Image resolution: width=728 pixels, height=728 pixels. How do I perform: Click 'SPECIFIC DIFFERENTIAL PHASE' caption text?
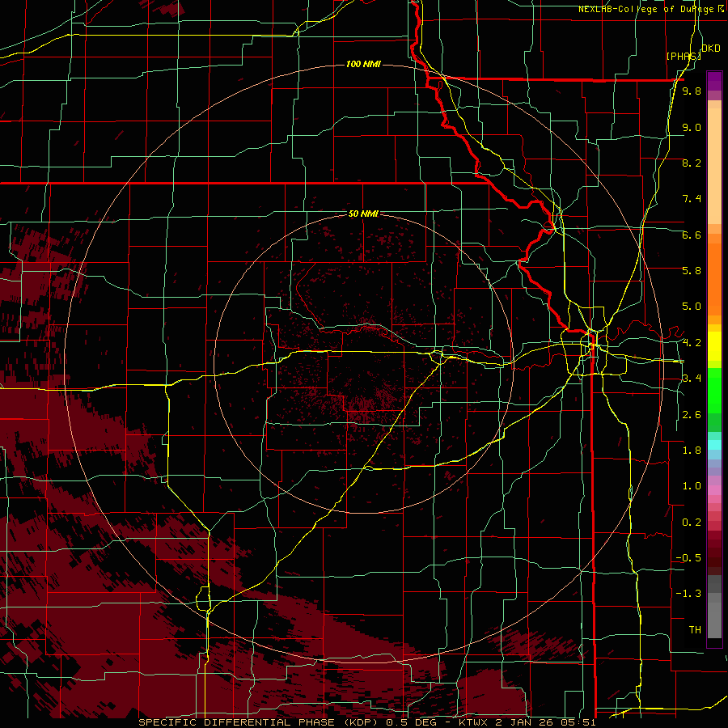[236, 722]
